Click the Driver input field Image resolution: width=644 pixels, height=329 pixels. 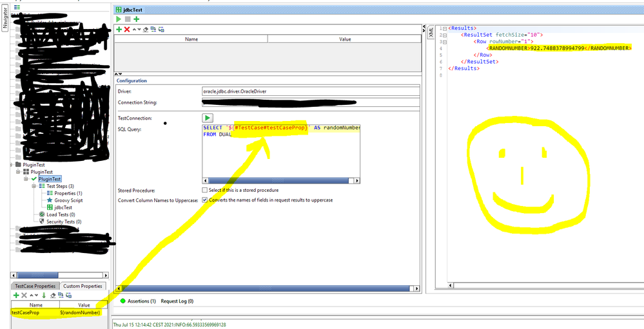click(x=310, y=91)
